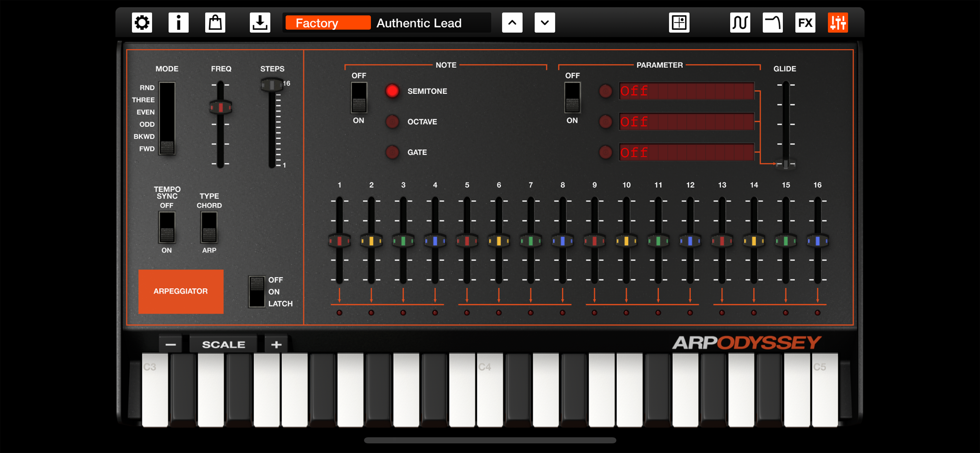Click the ARPEGGIATOR orange button
Image resolution: width=980 pixels, height=453 pixels.
(x=181, y=291)
